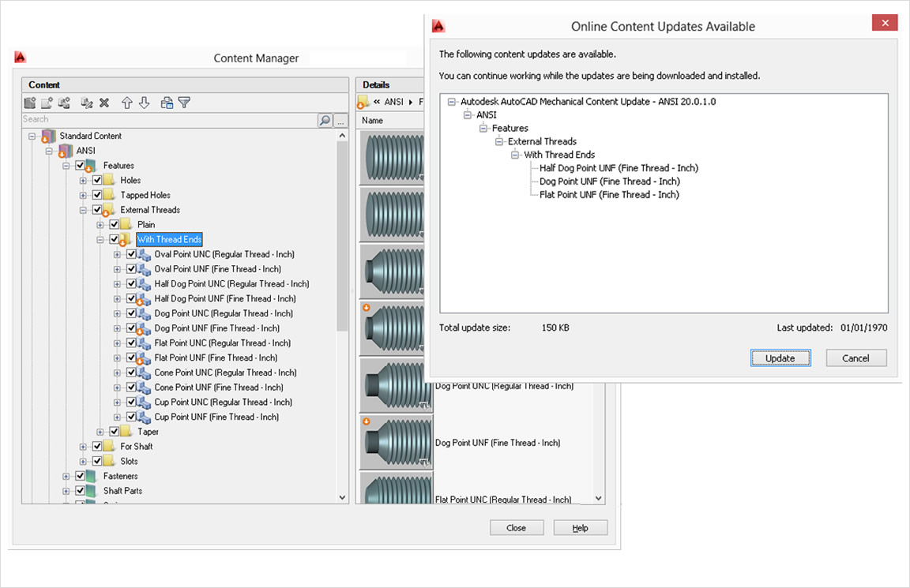Uncheck the Oval Point UNF checkbox
The height and width of the screenshot is (588, 910).
131,269
